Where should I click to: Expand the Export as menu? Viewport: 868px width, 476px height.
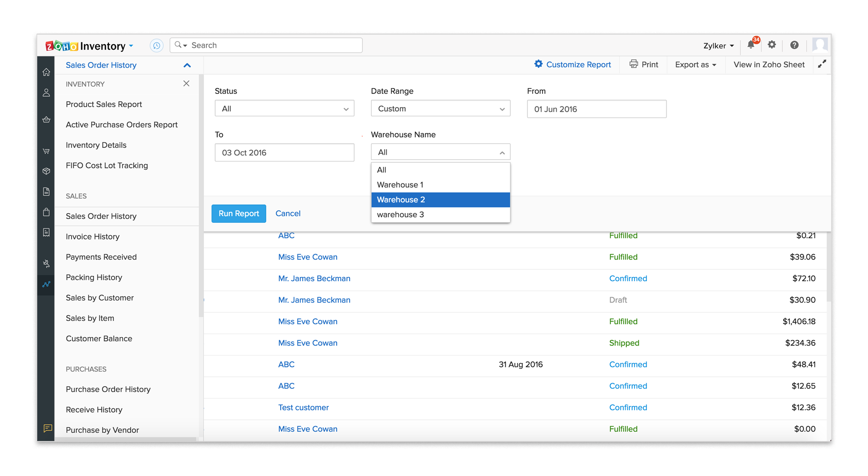pyautogui.click(x=695, y=65)
